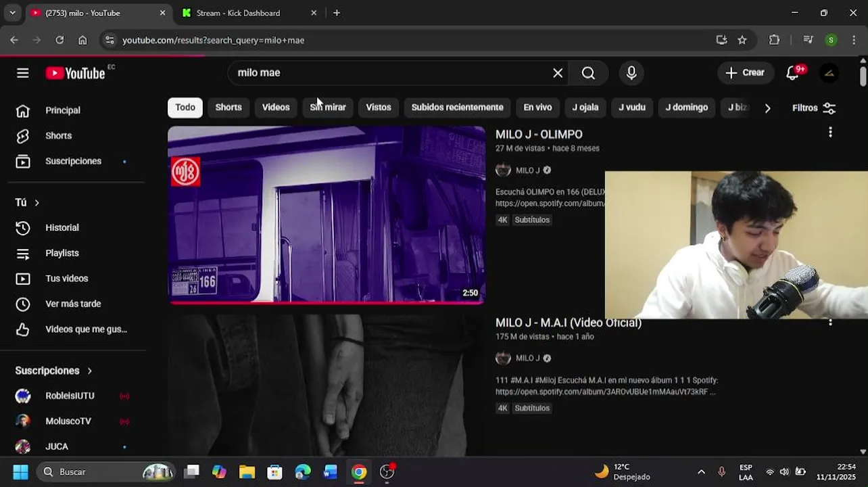This screenshot has height=487, width=868.
Task: Clear the search box with the X
Action: (558, 73)
